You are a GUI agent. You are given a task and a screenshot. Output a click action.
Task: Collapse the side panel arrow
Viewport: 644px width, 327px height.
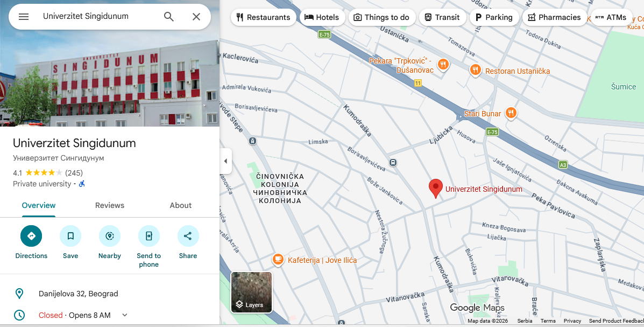pyautogui.click(x=225, y=161)
